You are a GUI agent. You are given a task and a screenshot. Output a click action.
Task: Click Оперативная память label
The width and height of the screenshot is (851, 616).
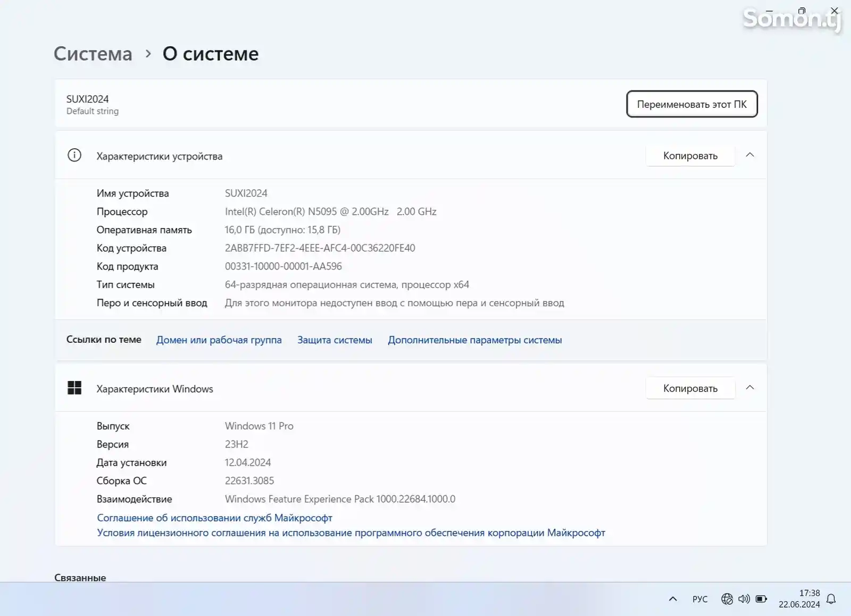coord(144,230)
